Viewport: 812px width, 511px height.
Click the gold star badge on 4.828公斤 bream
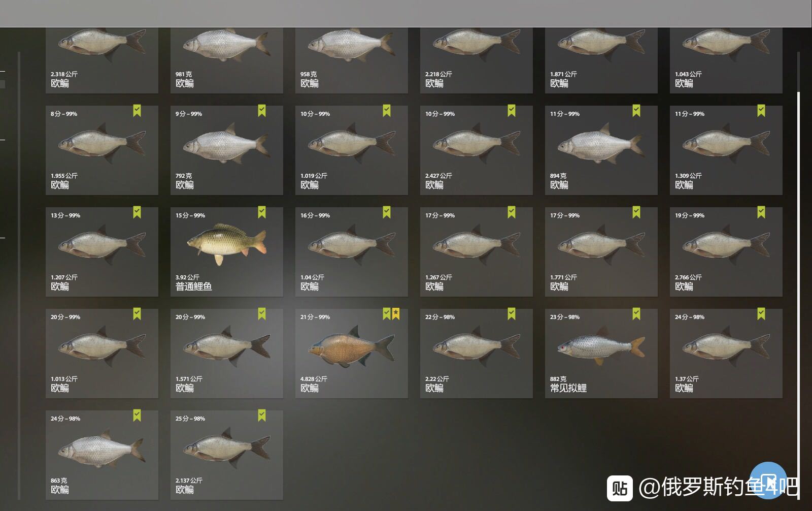[x=396, y=314]
